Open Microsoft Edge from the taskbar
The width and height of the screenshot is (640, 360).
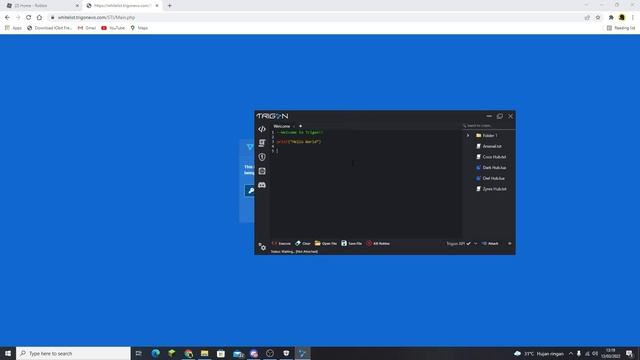point(156,353)
